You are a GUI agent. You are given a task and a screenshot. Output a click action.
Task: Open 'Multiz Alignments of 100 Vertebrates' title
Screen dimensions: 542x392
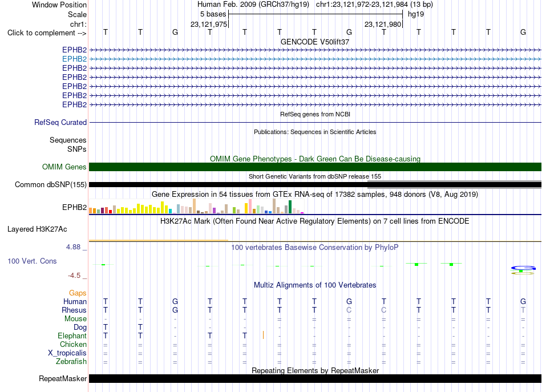tap(315, 285)
